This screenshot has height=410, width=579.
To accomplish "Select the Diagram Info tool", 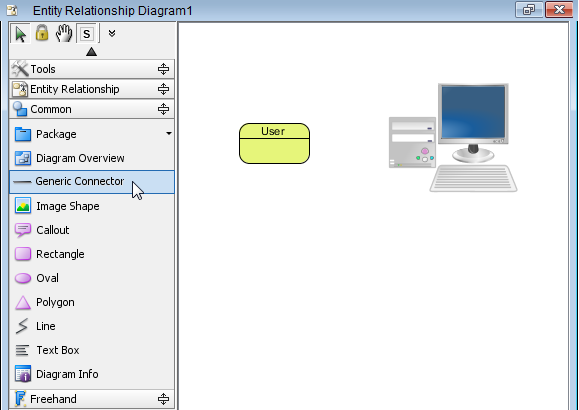I will click(92, 374).
